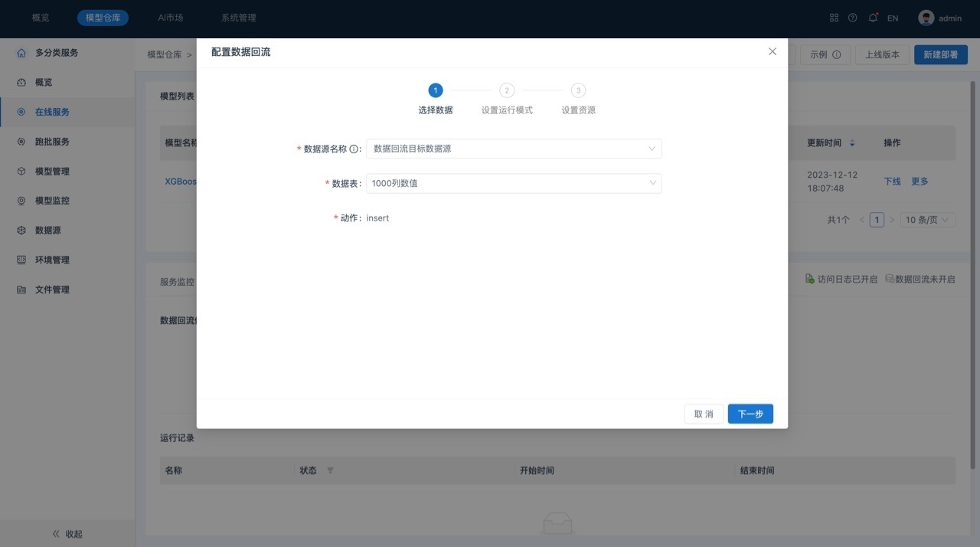Click the 文件管理 sidebar icon
The image size is (980, 547).
21,290
